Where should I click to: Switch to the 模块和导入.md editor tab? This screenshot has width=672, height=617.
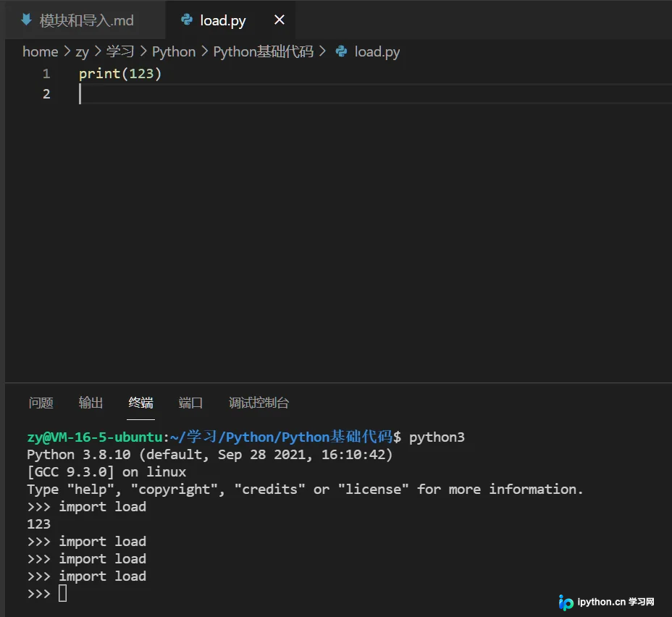[x=85, y=20]
